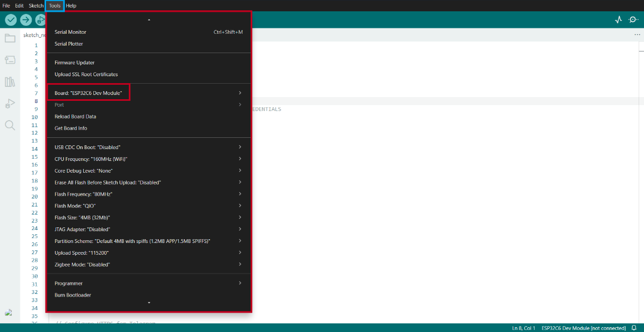Open the Serial Plotter waveform icon
Viewport: 644px width, 332px height.
[618, 20]
